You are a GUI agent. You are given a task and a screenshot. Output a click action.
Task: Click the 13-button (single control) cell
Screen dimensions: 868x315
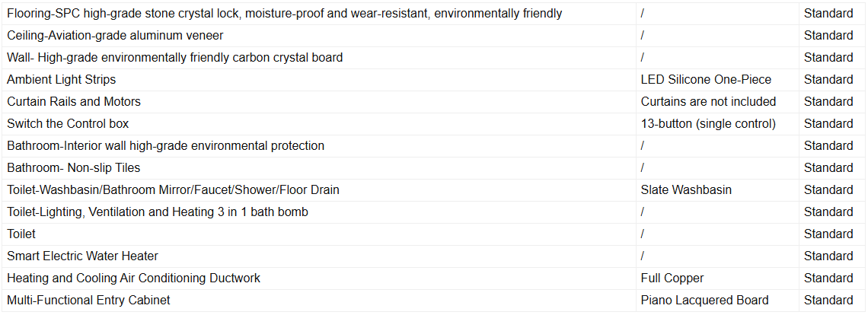708,124
